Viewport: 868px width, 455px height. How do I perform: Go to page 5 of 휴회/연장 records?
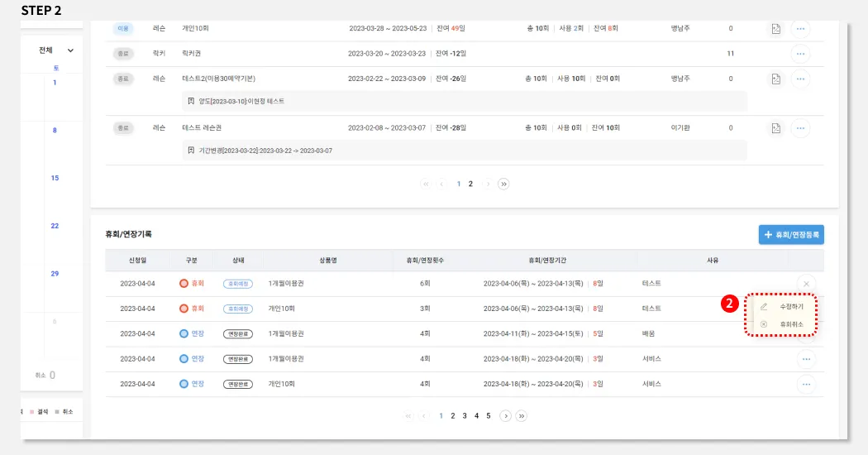pos(488,415)
